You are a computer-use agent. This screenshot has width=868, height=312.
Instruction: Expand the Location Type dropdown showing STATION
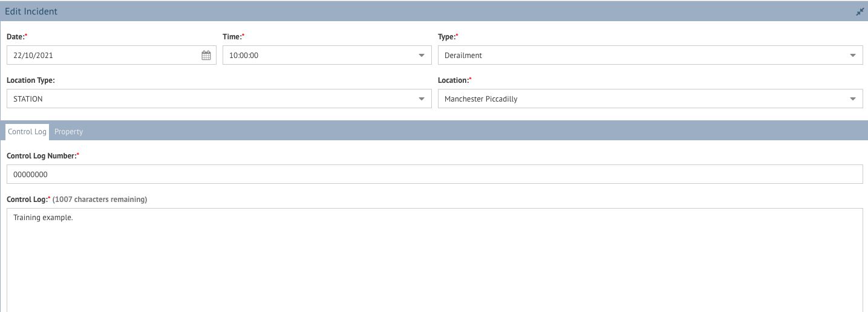219,99
